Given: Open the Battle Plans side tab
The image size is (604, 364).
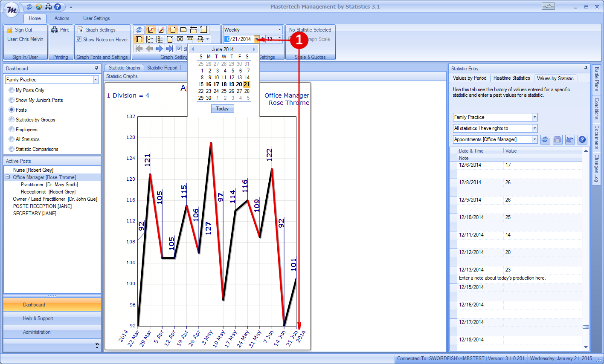Looking at the screenshot, I should point(597,79).
